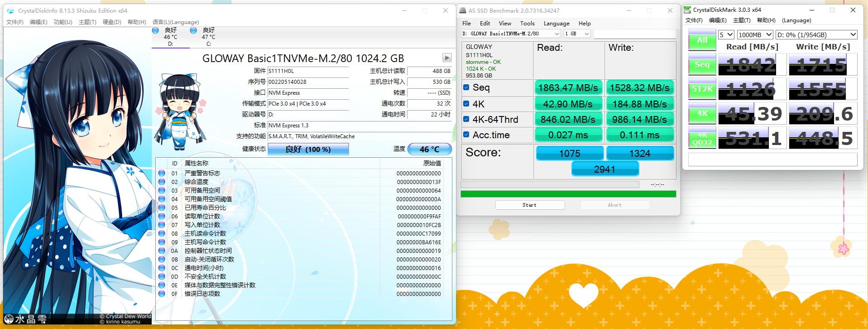Click status orb for attribute 0F 错误日志项数
Image resolution: width=868 pixels, height=329 pixels.
coord(162,294)
